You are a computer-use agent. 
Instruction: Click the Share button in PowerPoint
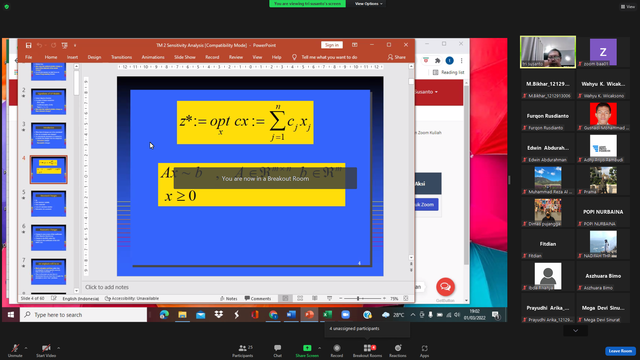pyautogui.click(x=397, y=57)
